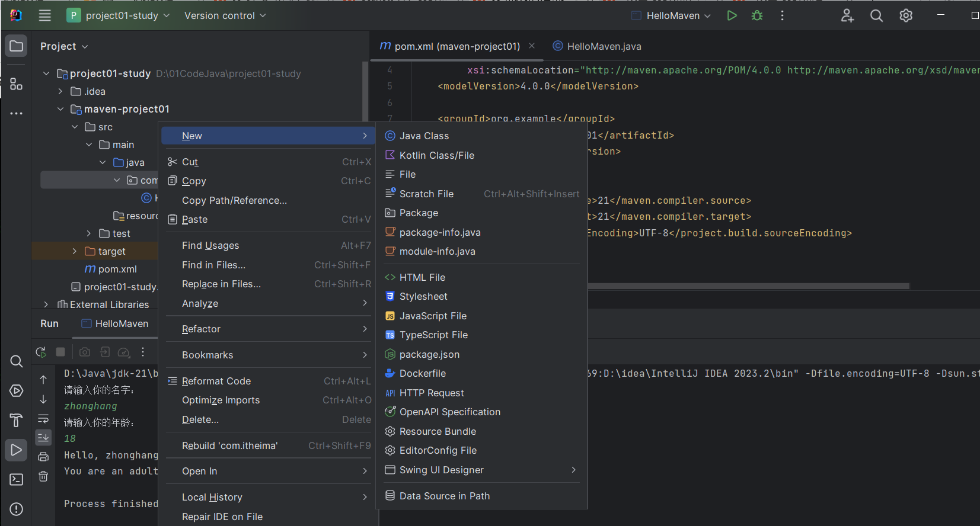Select Rebuild 'com.itheima'

click(269, 445)
